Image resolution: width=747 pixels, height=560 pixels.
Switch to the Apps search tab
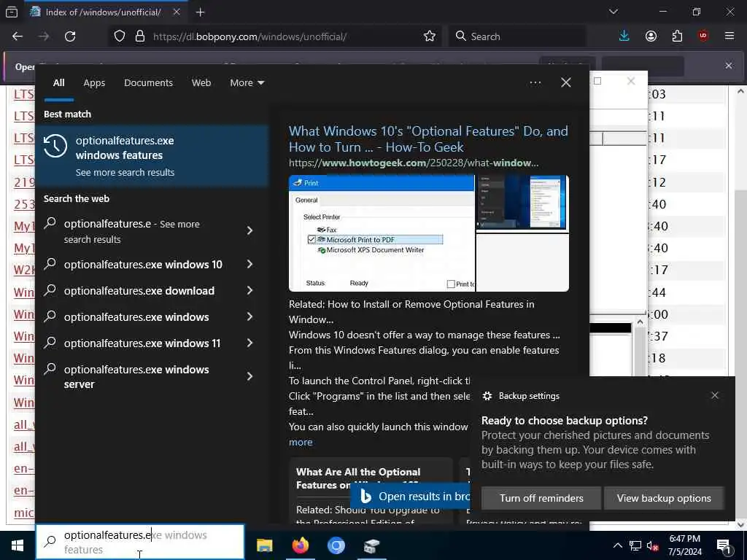point(94,83)
